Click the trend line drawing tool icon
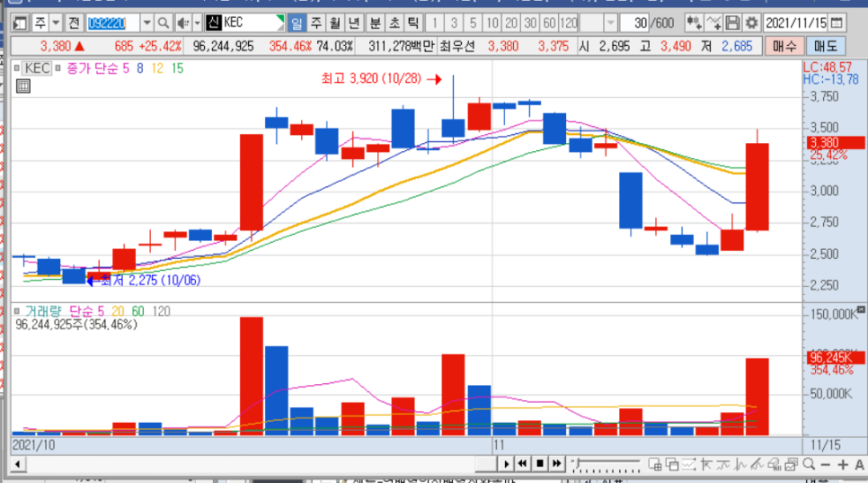Screen dimensions: 868x483 click(705, 464)
